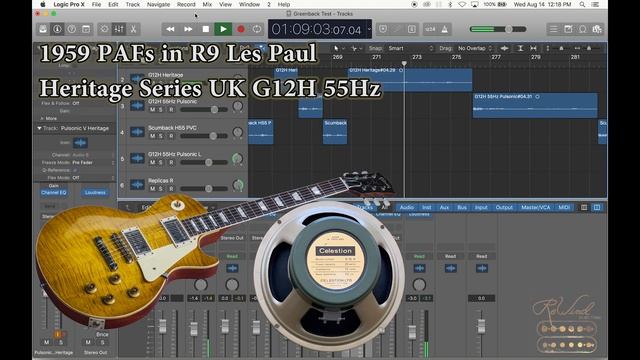The height and width of the screenshot is (360, 640).
Task: Open the Loop Browser button
Action: [x=583, y=29]
